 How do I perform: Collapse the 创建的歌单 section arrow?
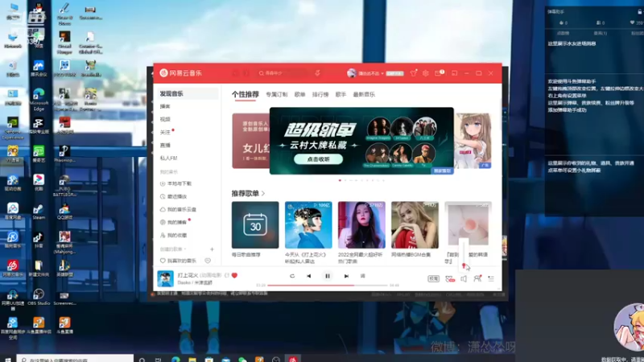185,249
